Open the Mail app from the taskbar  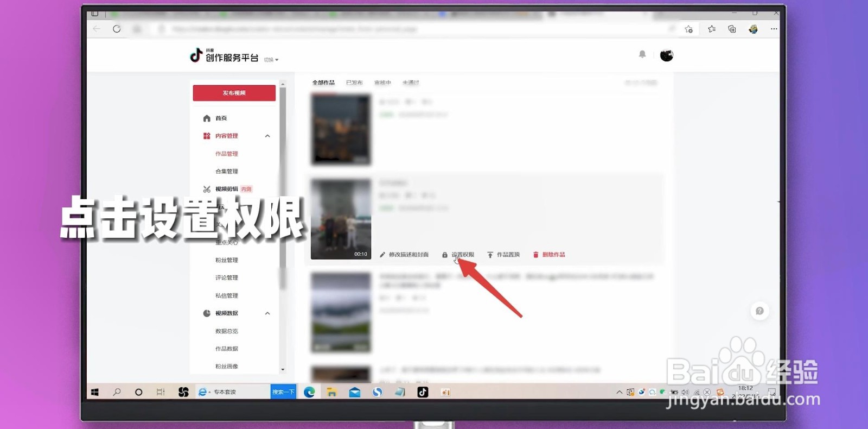pyautogui.click(x=355, y=392)
